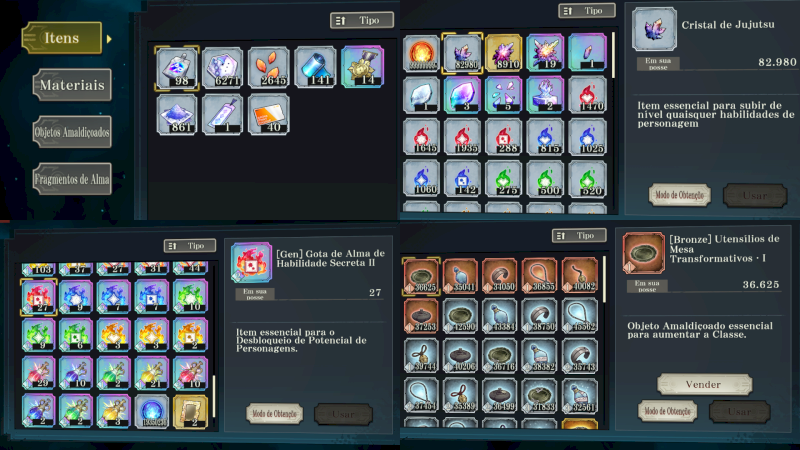The width and height of the screenshot is (800, 450).
Task: Switch to the Materiais tab
Action: (72, 85)
